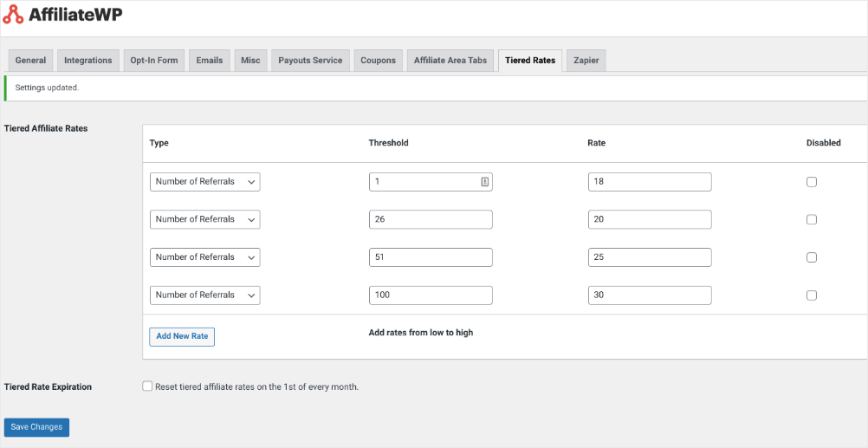This screenshot has width=868, height=448.
Task: Go to the Emails tab
Action: (x=210, y=61)
